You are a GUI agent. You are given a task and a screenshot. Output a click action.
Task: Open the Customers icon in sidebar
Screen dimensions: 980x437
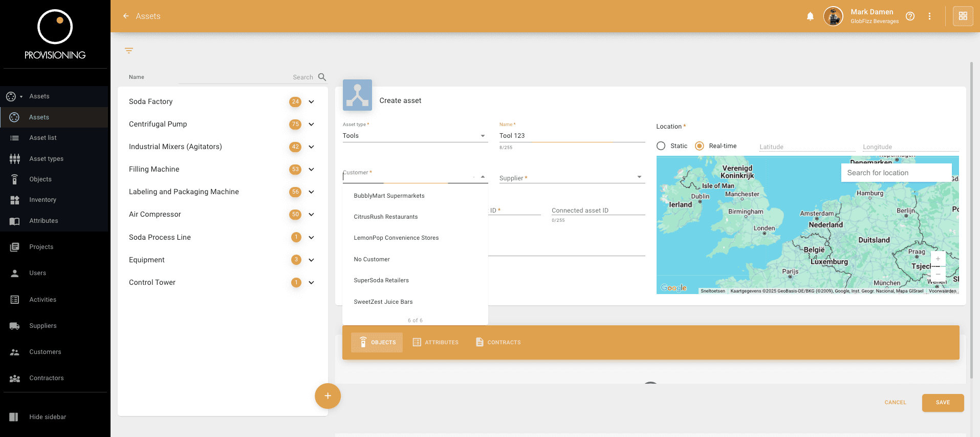point(15,352)
